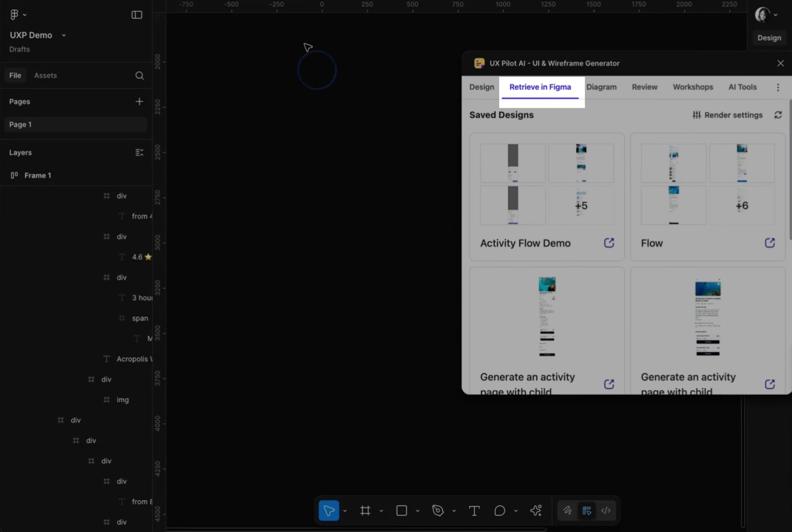Switch to the Diagram tab
Screen dimensions: 792x532
[x=601, y=87]
